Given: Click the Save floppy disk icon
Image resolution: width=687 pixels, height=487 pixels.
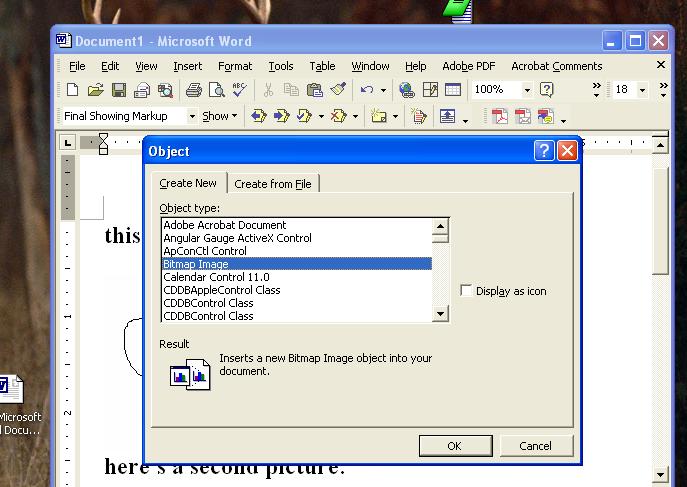Looking at the screenshot, I should click(119, 90).
